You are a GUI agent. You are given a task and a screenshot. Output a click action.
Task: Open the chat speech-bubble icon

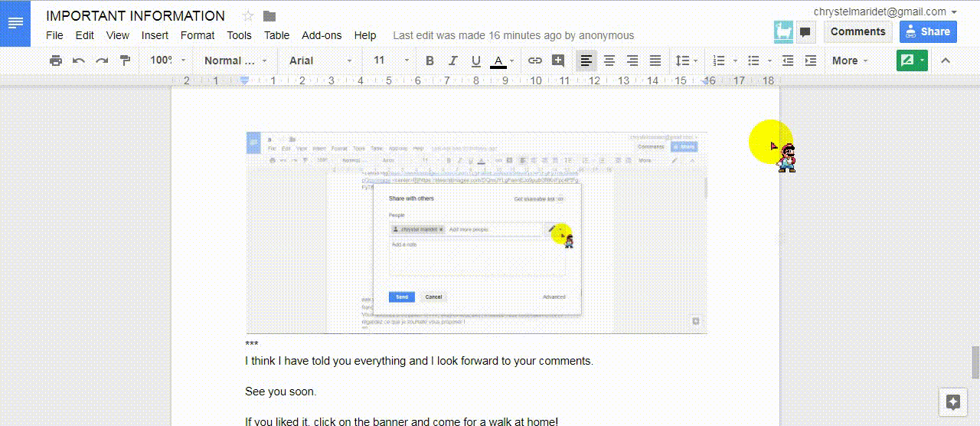point(805,32)
